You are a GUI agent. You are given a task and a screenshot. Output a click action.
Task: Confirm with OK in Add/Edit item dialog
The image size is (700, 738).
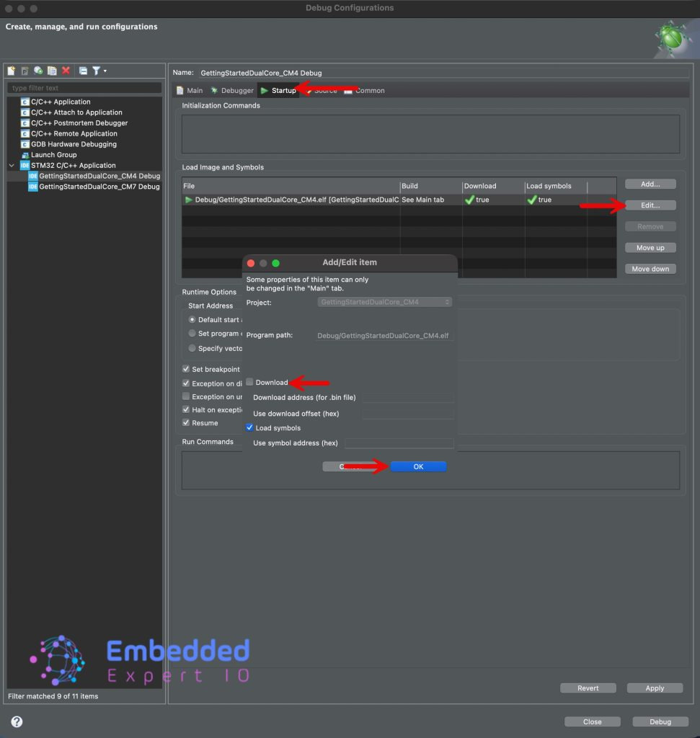[x=418, y=466]
